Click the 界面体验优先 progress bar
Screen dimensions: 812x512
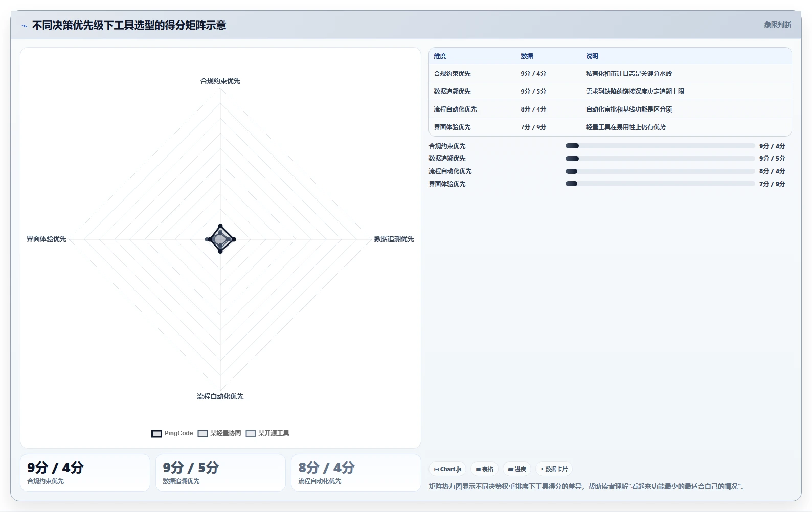(660, 184)
